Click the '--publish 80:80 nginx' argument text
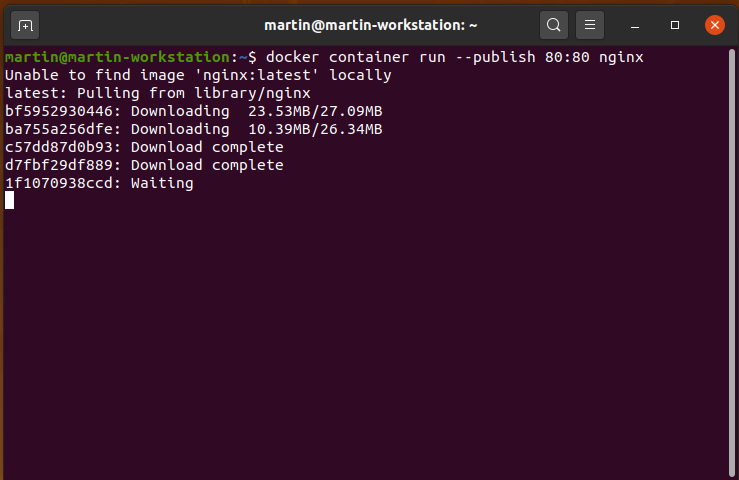 click(549, 57)
